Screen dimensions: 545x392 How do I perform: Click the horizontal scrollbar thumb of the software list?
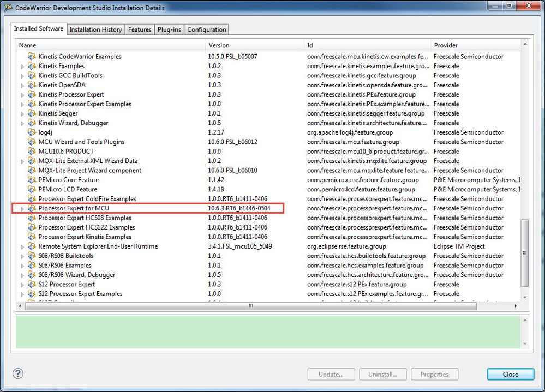pyautogui.click(x=251, y=306)
